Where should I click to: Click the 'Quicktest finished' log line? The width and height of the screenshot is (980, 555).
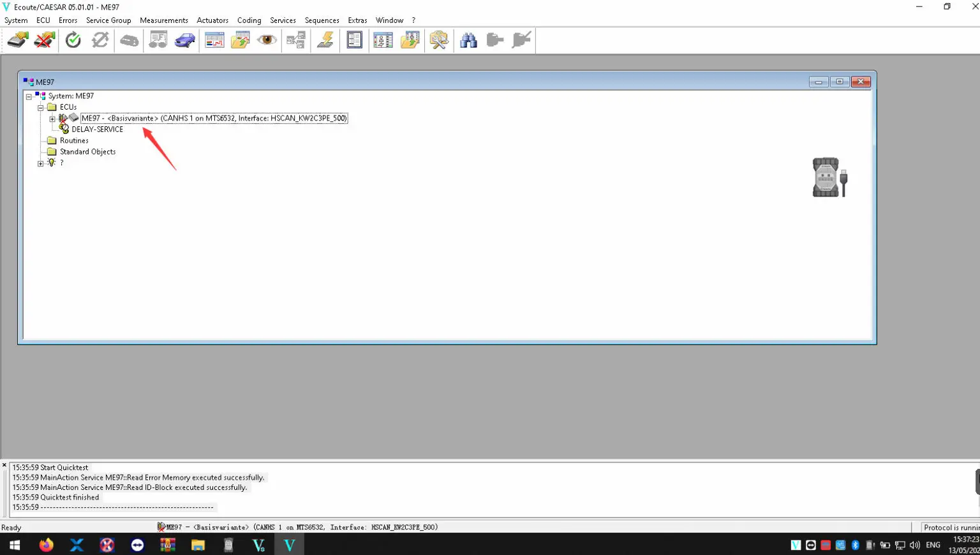(56, 498)
